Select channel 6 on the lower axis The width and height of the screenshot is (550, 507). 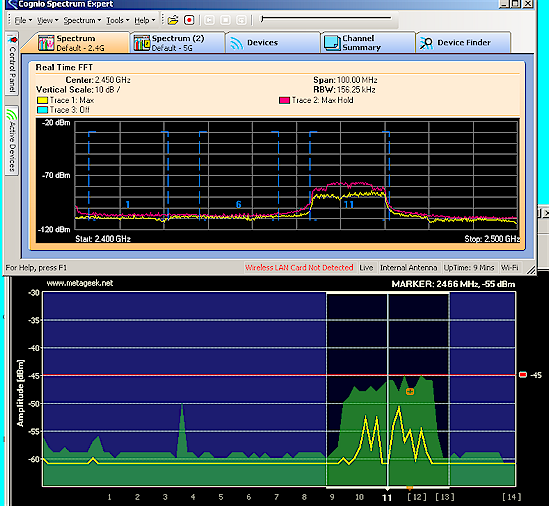point(248,497)
